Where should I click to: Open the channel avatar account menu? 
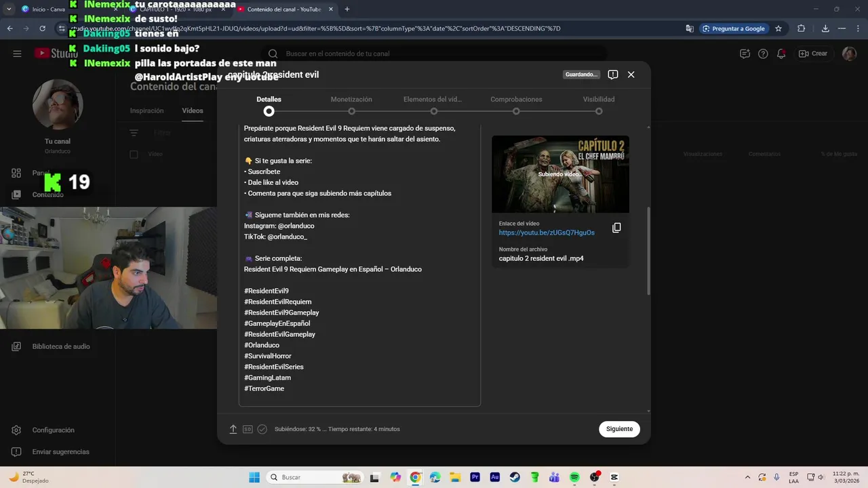(x=849, y=54)
